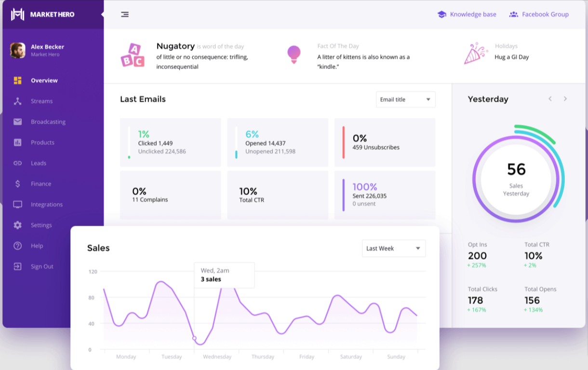588x370 pixels.
Task: Click the Total CTR 10% stat in Yesterday panel
Action: pyautogui.click(x=537, y=255)
